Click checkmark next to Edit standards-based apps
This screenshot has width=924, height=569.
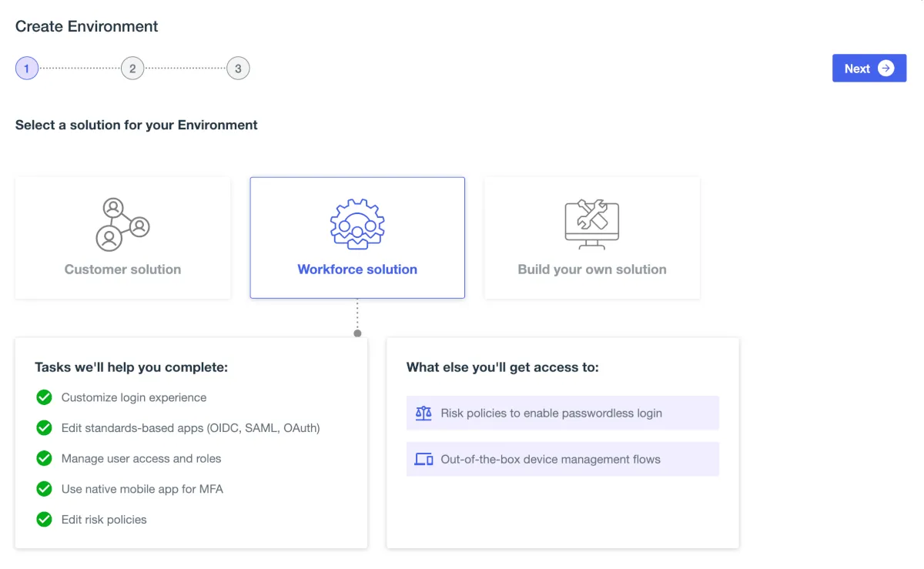pyautogui.click(x=45, y=428)
